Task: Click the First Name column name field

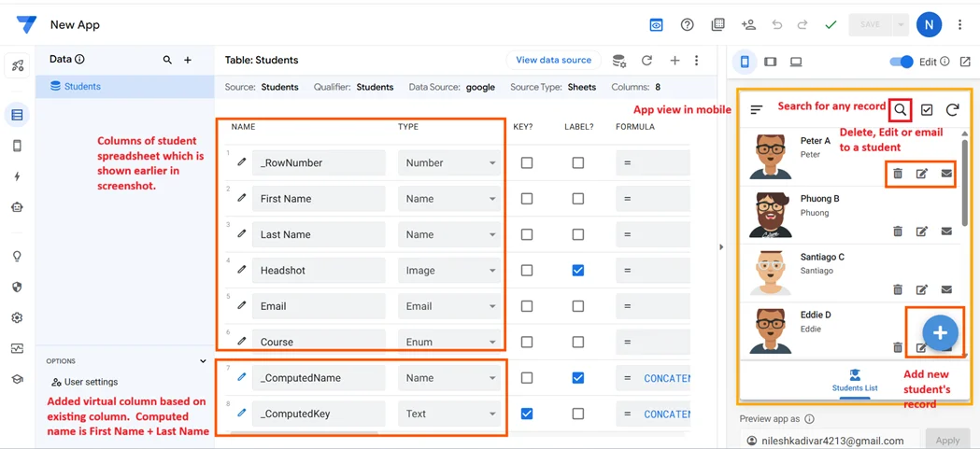Action: [x=318, y=199]
